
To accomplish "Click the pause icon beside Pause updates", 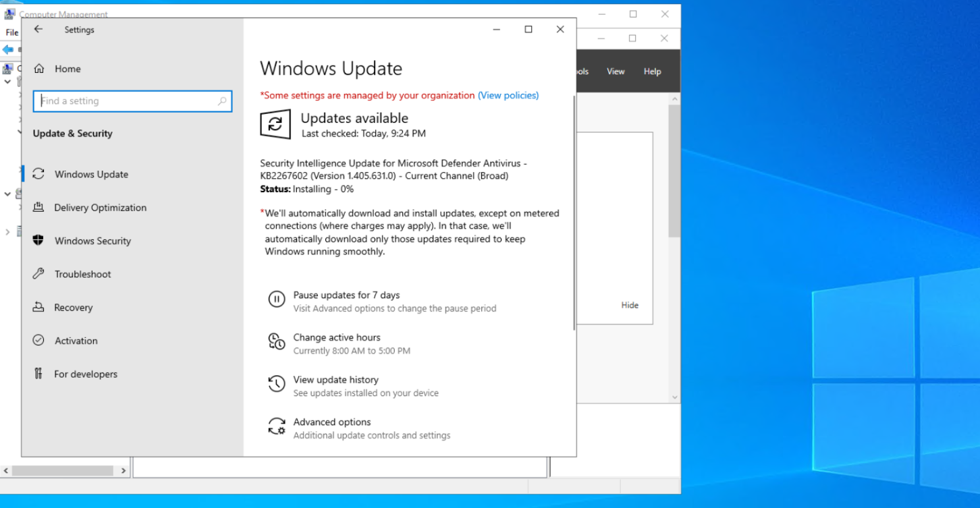I will [277, 300].
